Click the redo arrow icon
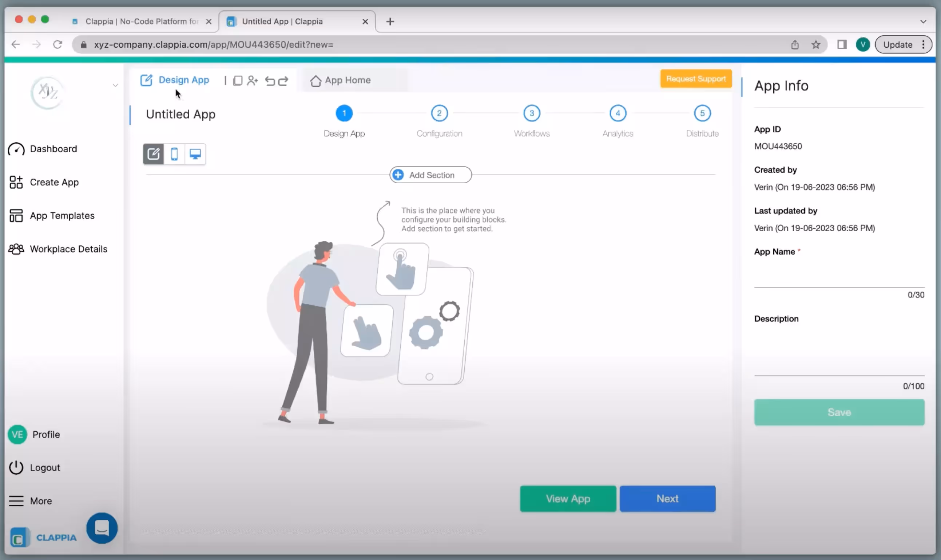Viewport: 941px width, 560px height. [283, 81]
